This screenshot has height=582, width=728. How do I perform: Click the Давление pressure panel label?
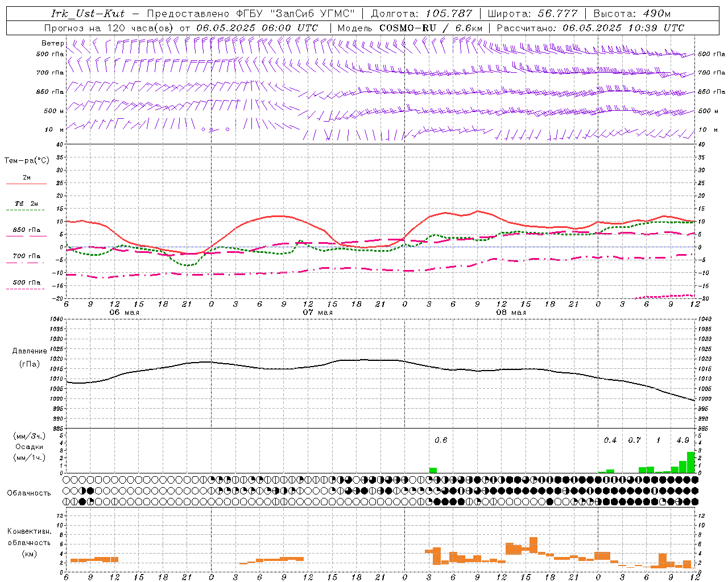pyautogui.click(x=30, y=351)
